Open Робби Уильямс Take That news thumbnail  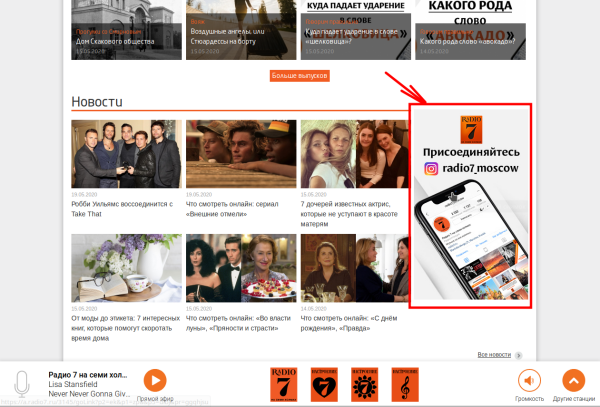pyautogui.click(x=126, y=154)
